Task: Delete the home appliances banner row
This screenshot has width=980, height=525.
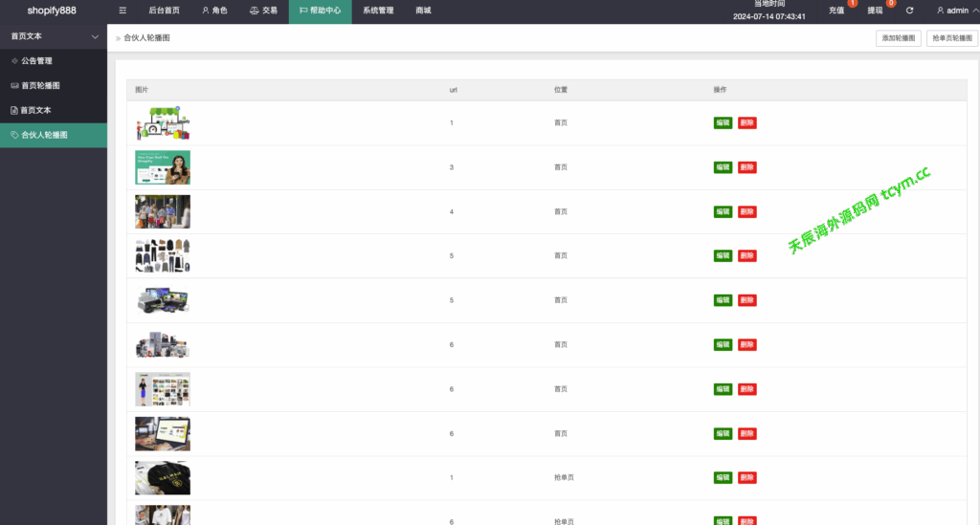Action: [x=746, y=344]
